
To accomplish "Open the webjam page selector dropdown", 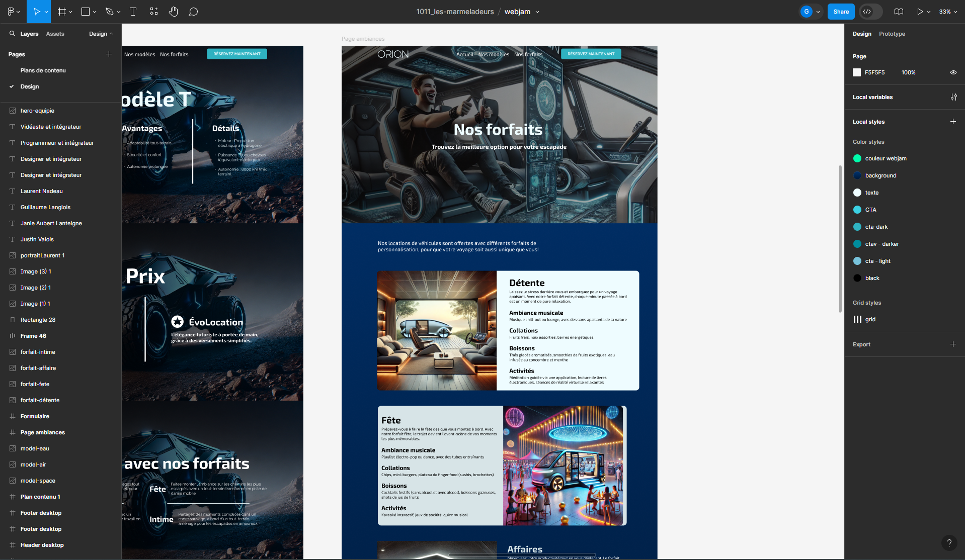I will [537, 11].
